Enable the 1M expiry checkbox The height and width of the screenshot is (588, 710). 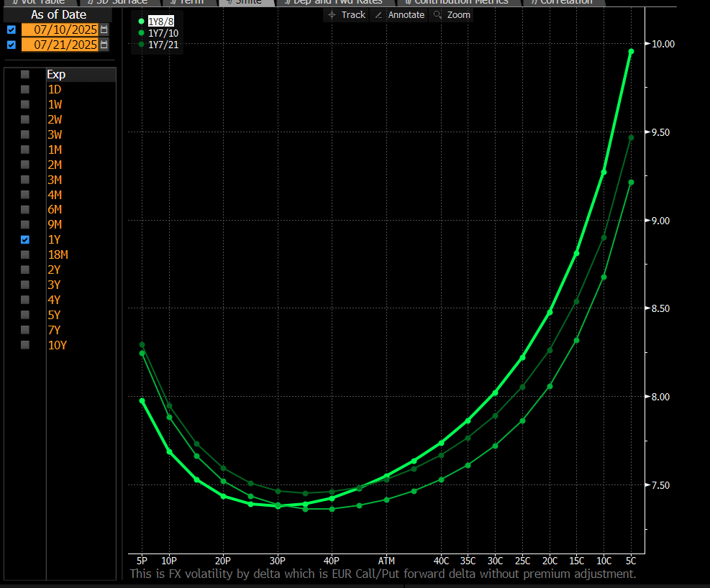click(25, 150)
